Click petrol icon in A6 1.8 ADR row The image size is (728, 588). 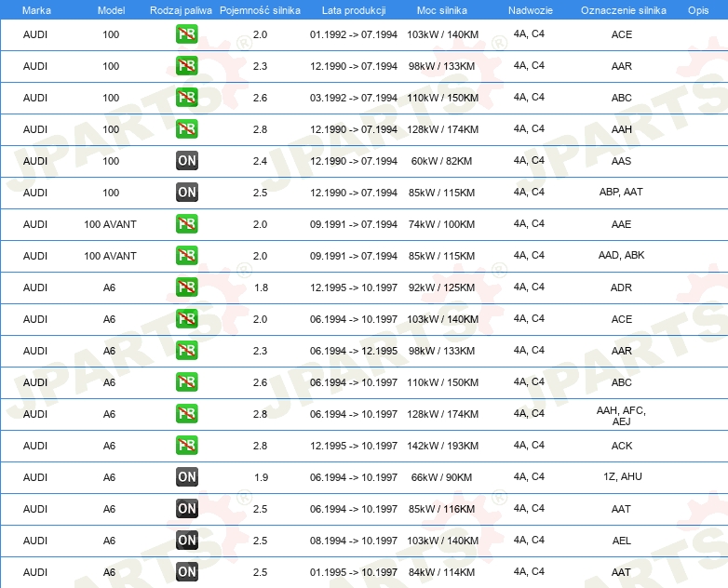(186, 287)
